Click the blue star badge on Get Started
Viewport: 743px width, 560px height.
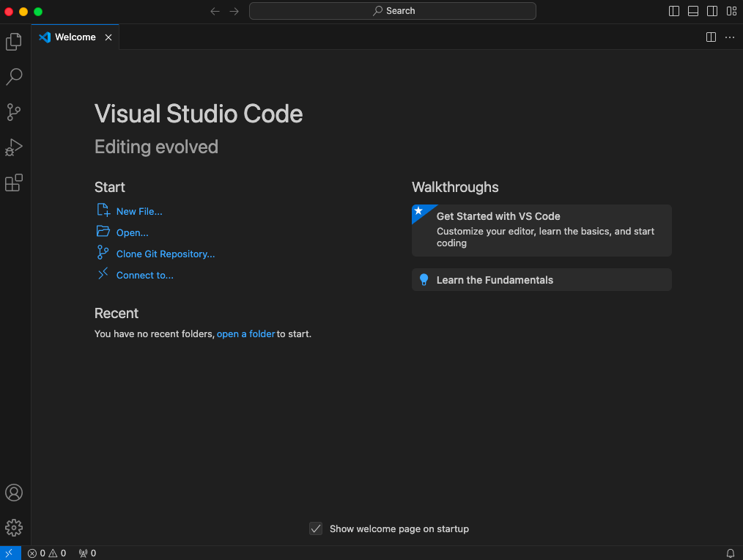pyautogui.click(x=419, y=212)
